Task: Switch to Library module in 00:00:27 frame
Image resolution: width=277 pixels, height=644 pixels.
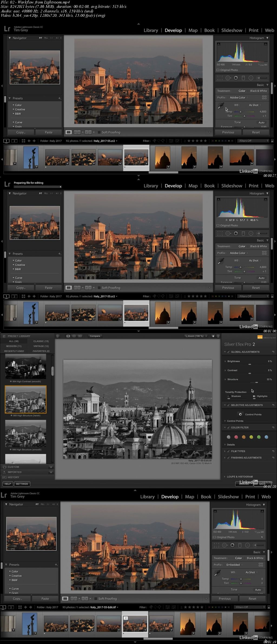Action: pyautogui.click(x=151, y=30)
